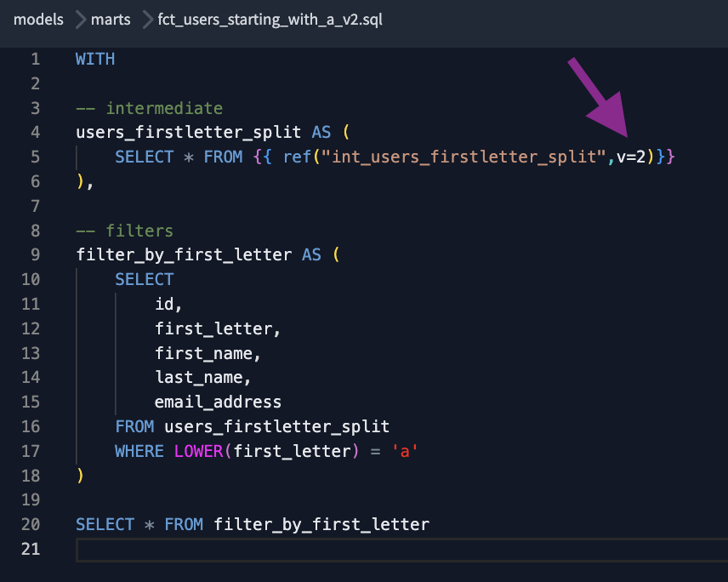The image size is (728, 582).
Task: Click the 'id,' column on line 11
Action: pos(168,305)
